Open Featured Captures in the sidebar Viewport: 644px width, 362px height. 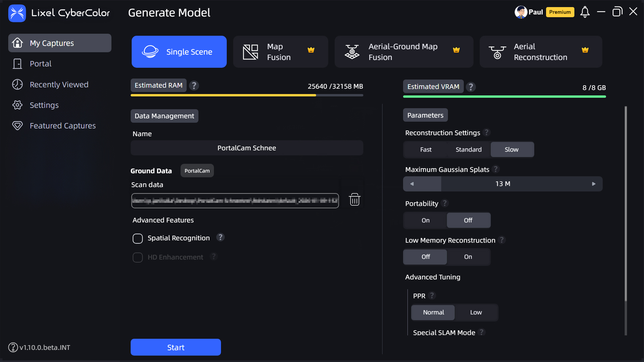62,126
